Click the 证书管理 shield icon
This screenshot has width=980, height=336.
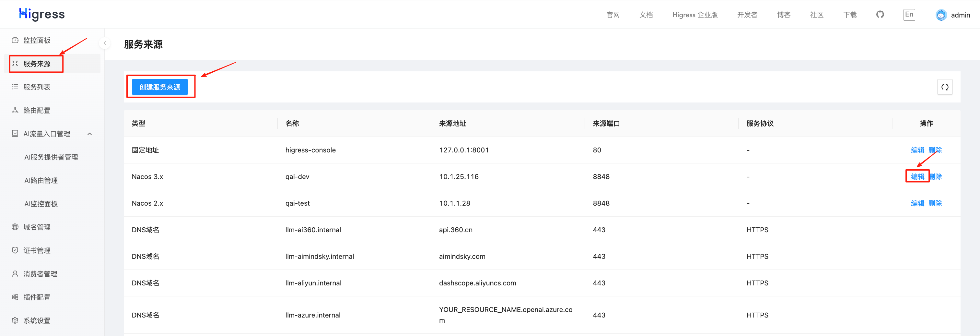(x=15, y=250)
